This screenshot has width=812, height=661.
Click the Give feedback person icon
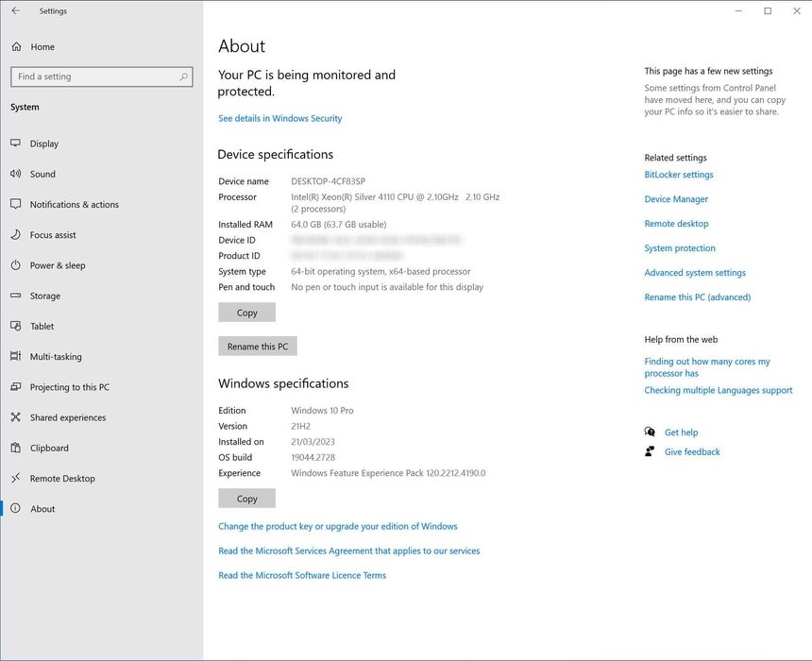pos(650,451)
